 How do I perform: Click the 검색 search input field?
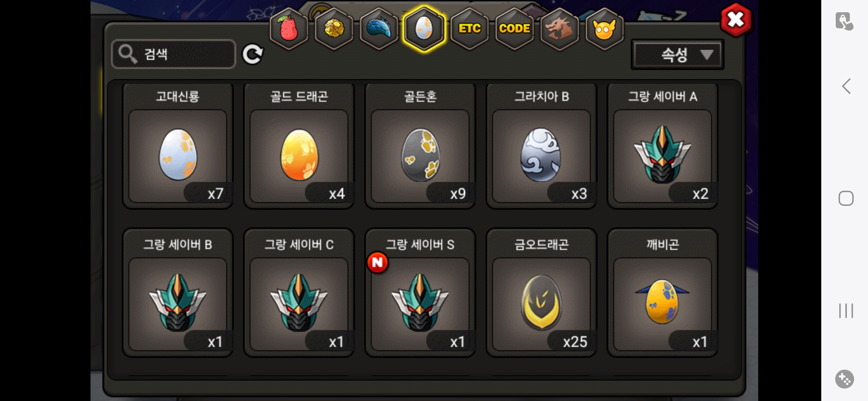(x=174, y=54)
